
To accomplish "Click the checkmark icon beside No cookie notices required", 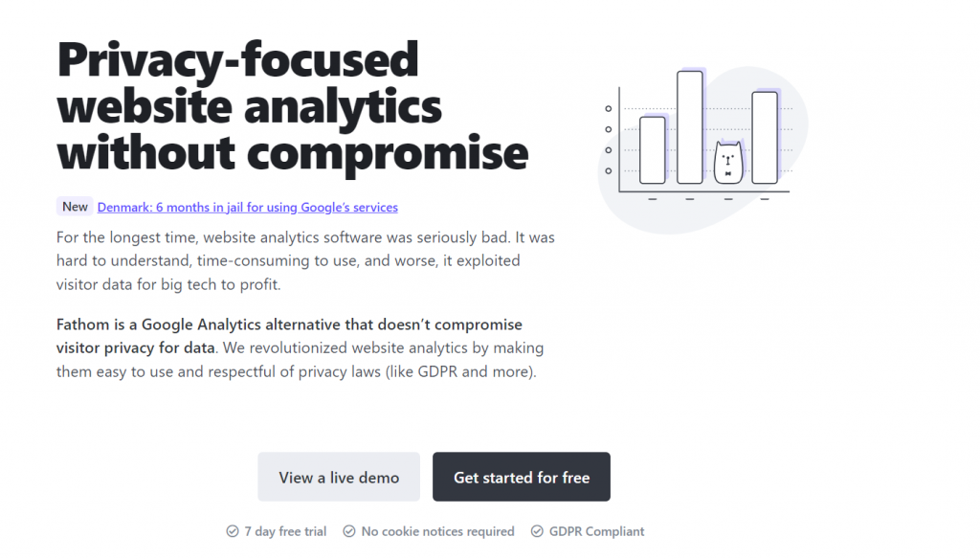I will click(349, 531).
